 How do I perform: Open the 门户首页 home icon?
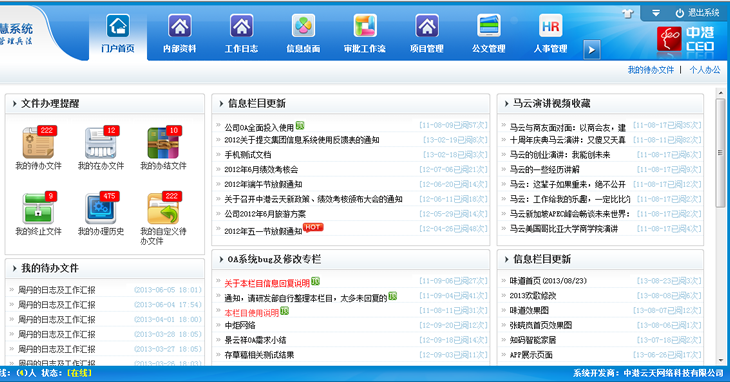pyautogui.click(x=118, y=26)
